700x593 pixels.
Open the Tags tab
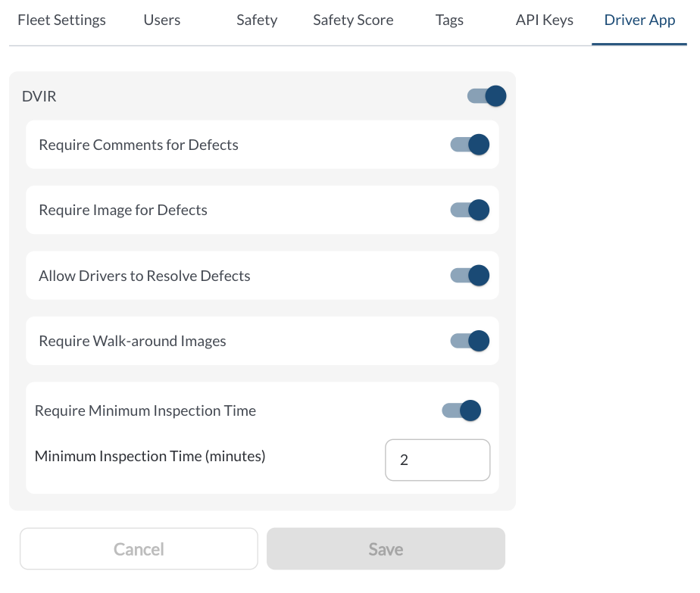pyautogui.click(x=449, y=20)
